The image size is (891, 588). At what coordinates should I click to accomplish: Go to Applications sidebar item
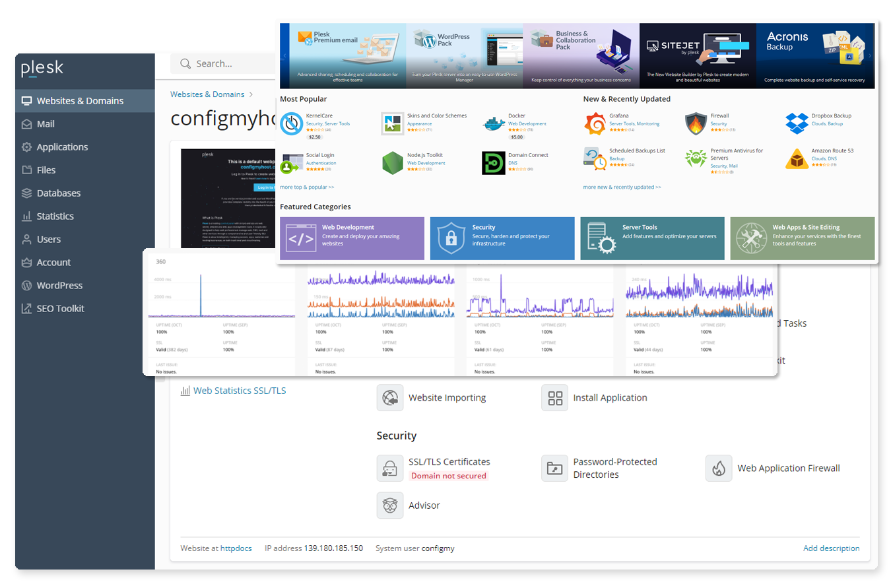coord(84,147)
